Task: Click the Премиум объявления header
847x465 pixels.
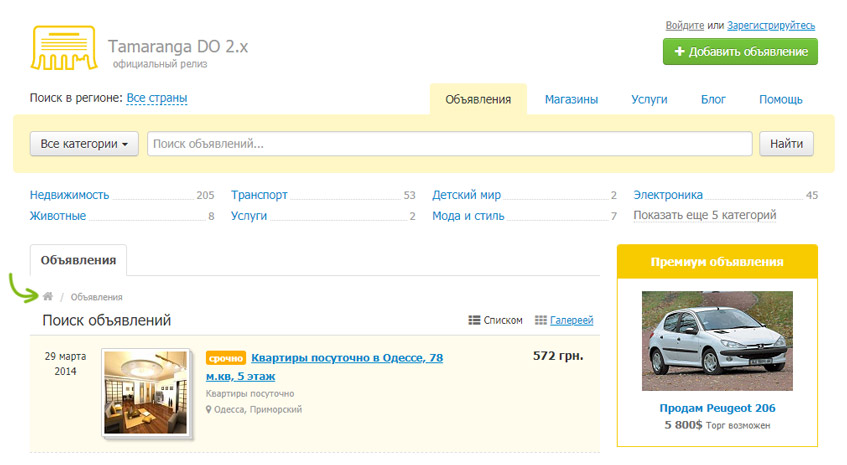Action: 717,262
